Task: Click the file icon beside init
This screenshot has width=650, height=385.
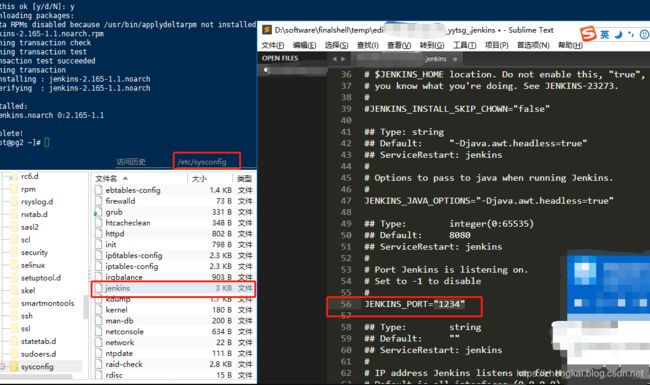Action: [x=98, y=245]
